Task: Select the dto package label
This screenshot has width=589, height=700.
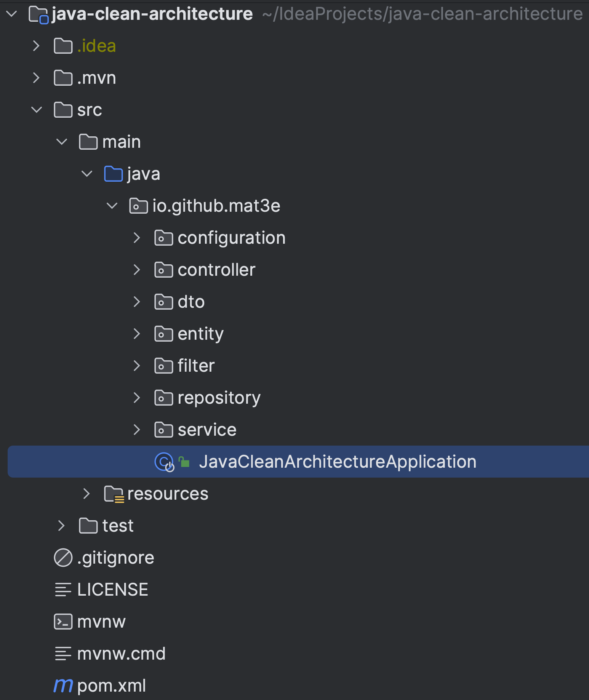Action: tap(191, 302)
